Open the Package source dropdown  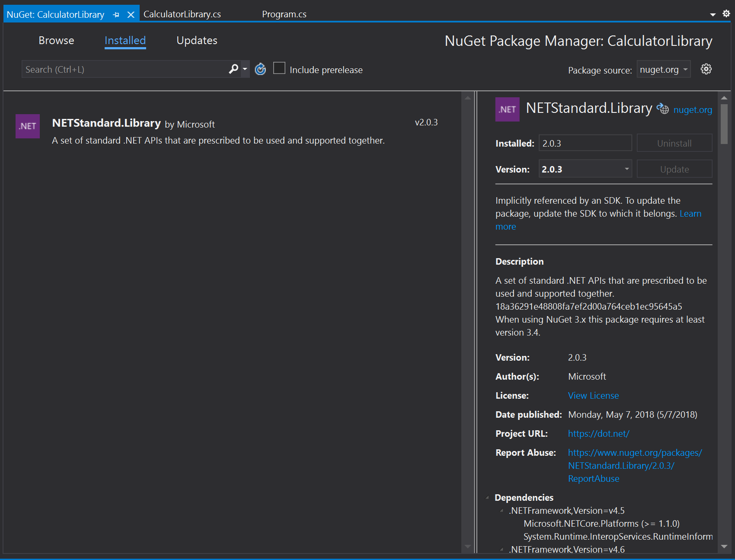(x=663, y=69)
